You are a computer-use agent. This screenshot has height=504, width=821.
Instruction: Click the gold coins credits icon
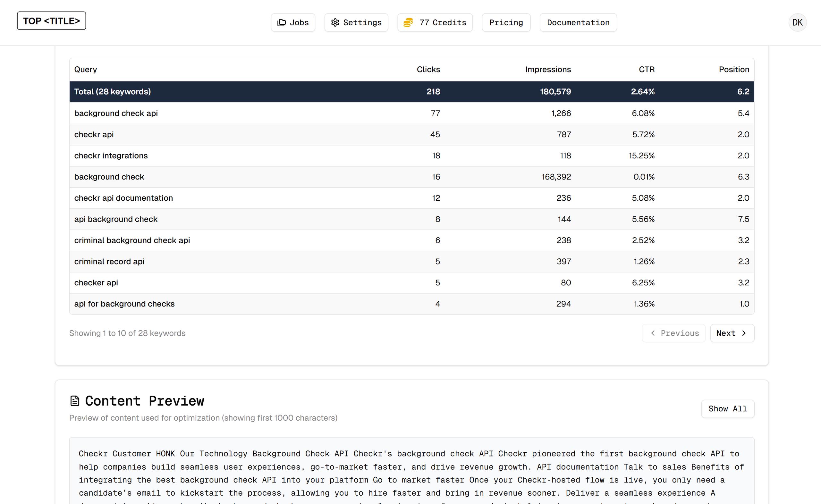point(408,23)
